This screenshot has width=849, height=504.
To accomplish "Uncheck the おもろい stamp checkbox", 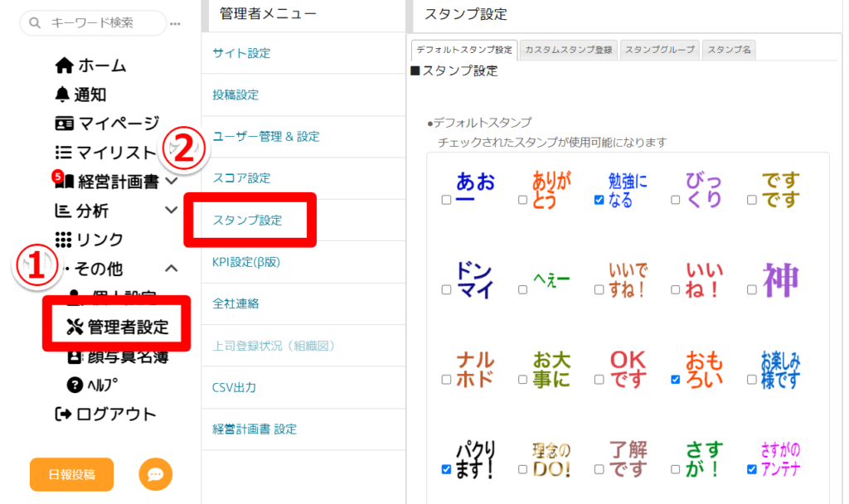I will tap(675, 380).
